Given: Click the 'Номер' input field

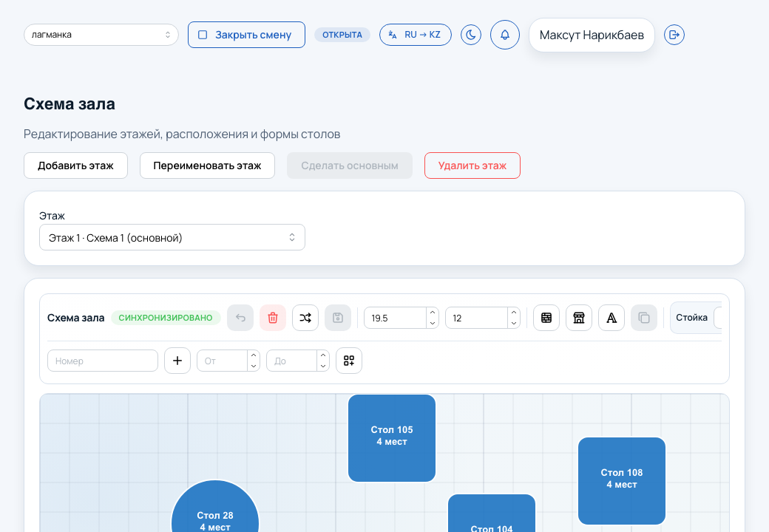Looking at the screenshot, I should pos(103,361).
